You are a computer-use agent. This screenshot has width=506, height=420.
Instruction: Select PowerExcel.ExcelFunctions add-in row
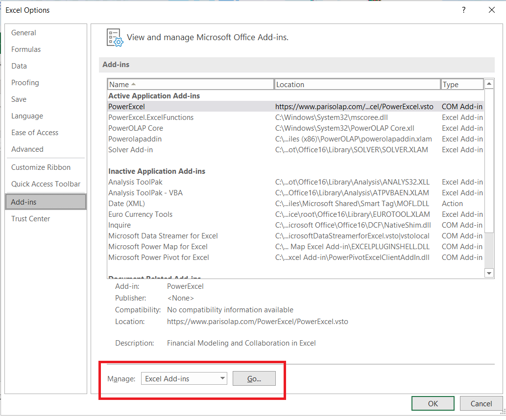[x=295, y=117]
